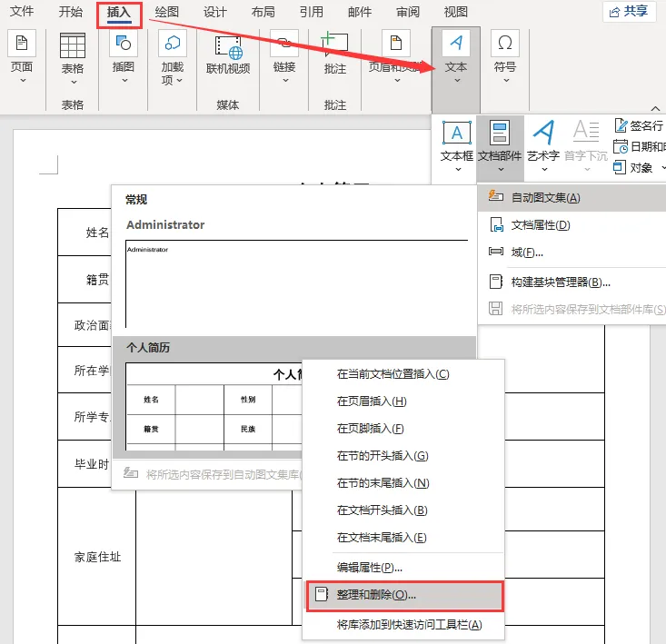
Task: Choose 在当前文档位置插入(C)
Action: pos(403,374)
